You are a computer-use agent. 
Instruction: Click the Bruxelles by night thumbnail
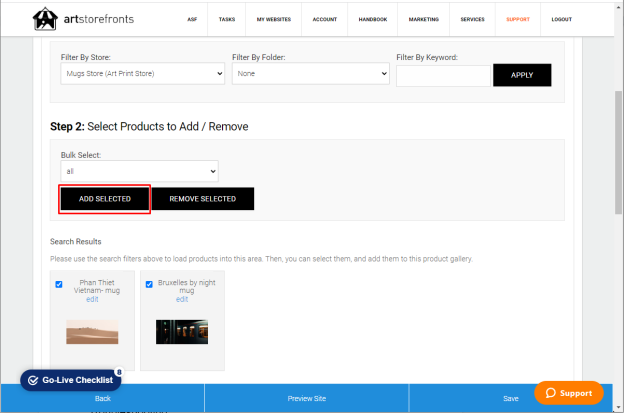click(x=182, y=332)
